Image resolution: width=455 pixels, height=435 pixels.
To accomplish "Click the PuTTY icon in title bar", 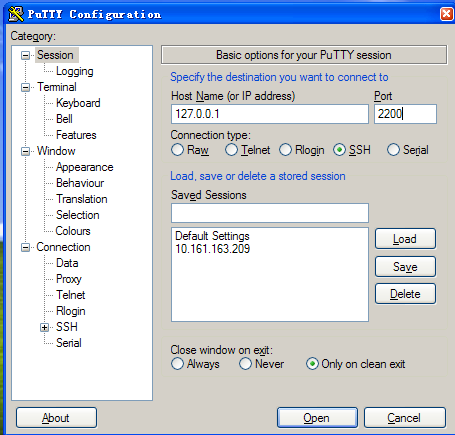I will (16, 14).
